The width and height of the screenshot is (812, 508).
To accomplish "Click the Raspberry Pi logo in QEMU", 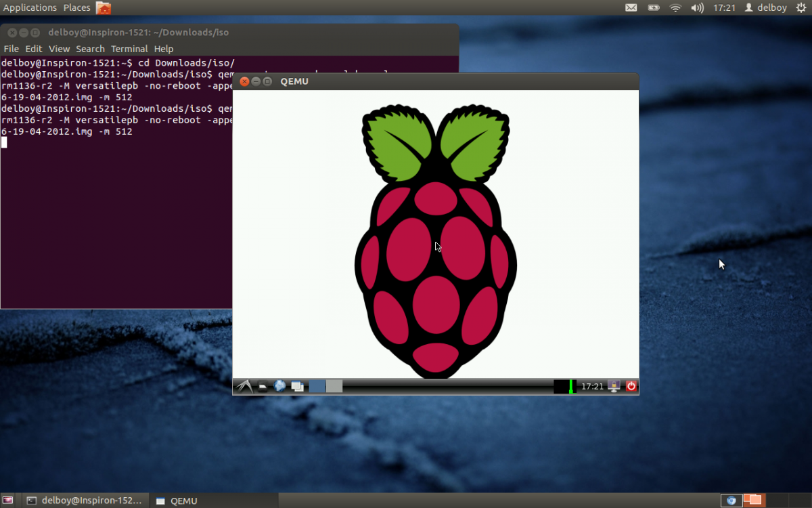I will pos(436,242).
